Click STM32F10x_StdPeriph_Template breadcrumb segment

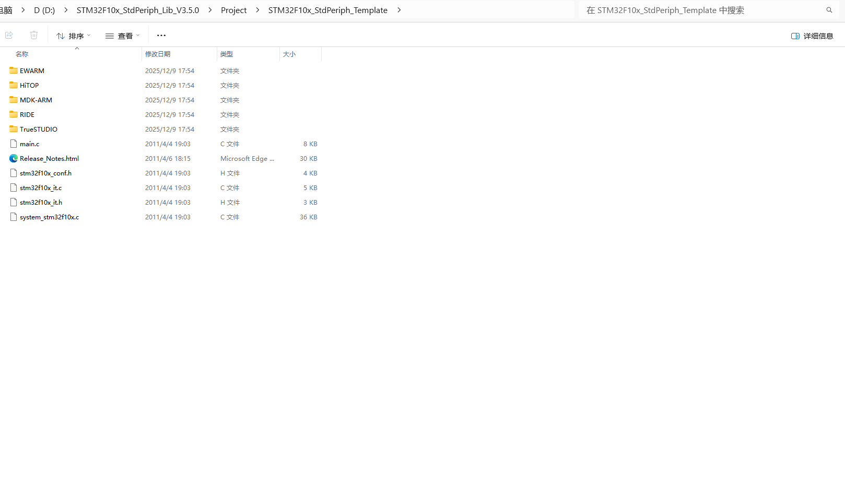(328, 10)
